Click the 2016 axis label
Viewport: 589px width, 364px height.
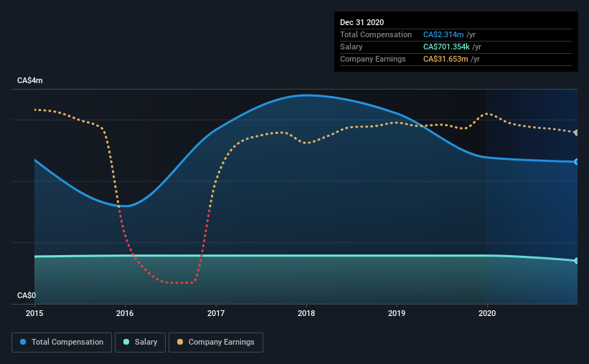[125, 313]
